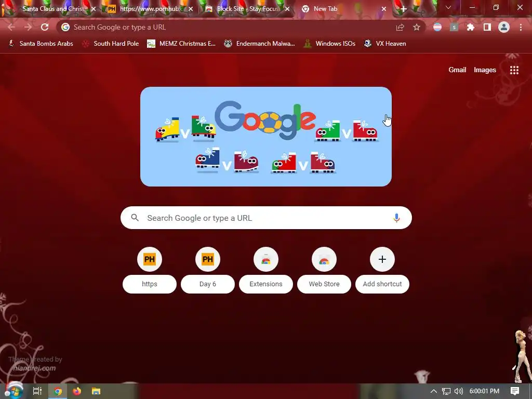Viewport: 532px width, 399px height.
Task: Click the gray S extension icon
Action: point(454,27)
